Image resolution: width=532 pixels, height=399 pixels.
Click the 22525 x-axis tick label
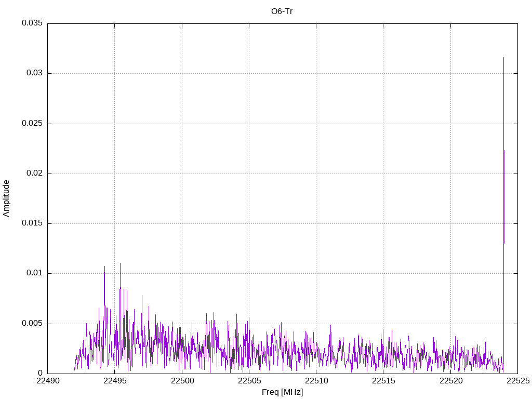pyautogui.click(x=517, y=381)
